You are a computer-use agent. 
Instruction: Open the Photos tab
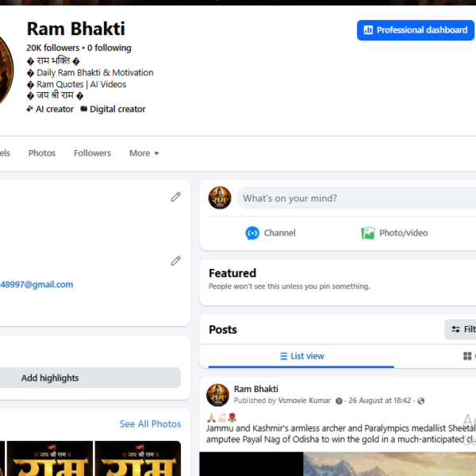42,153
